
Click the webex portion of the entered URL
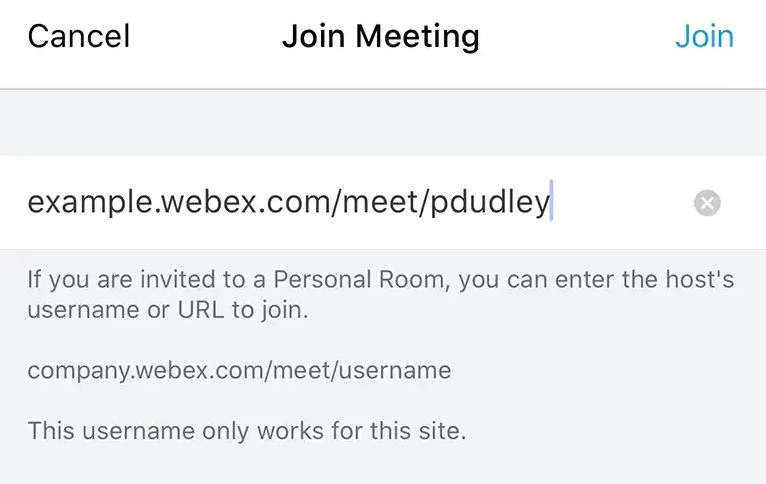click(202, 204)
